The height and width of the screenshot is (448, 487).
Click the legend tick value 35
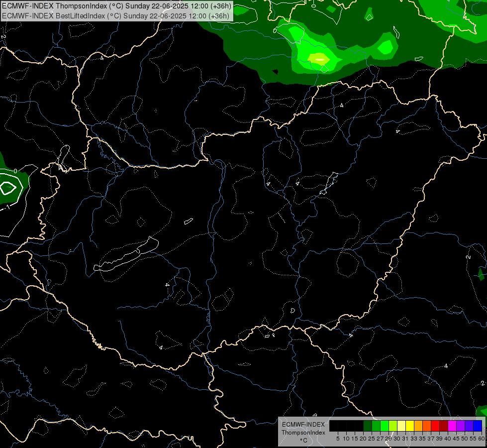point(422,439)
